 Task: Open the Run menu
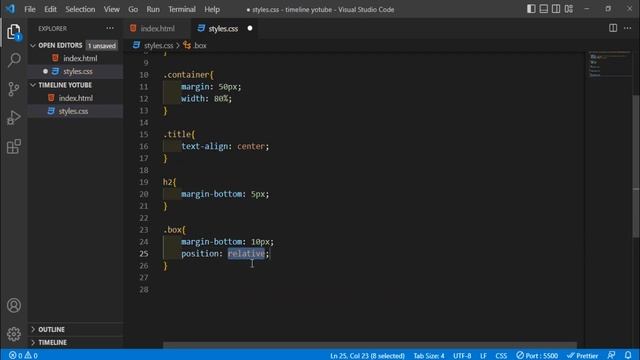tap(153, 9)
